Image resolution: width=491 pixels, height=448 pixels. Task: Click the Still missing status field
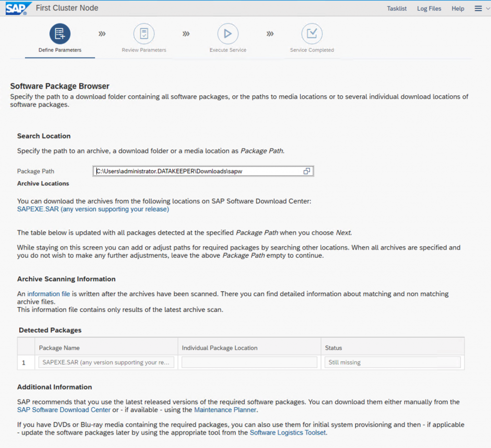point(392,362)
